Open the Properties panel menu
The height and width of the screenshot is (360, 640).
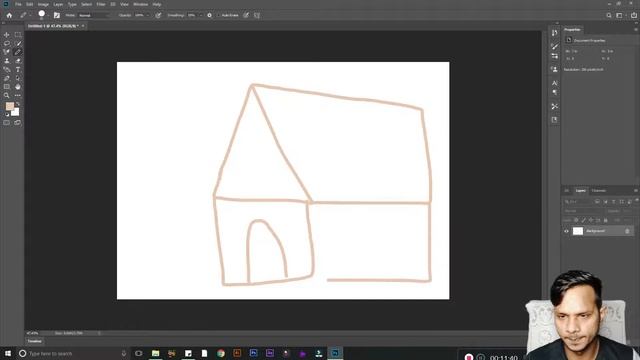point(636,29)
